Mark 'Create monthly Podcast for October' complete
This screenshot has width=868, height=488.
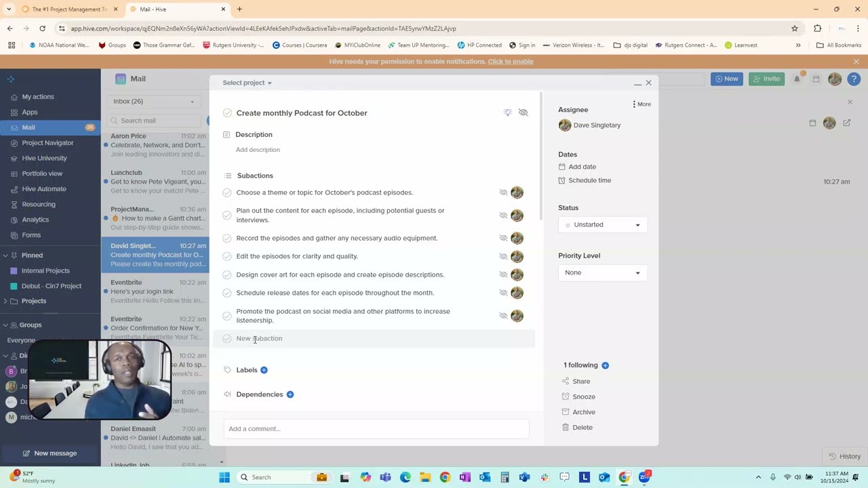pos(227,113)
